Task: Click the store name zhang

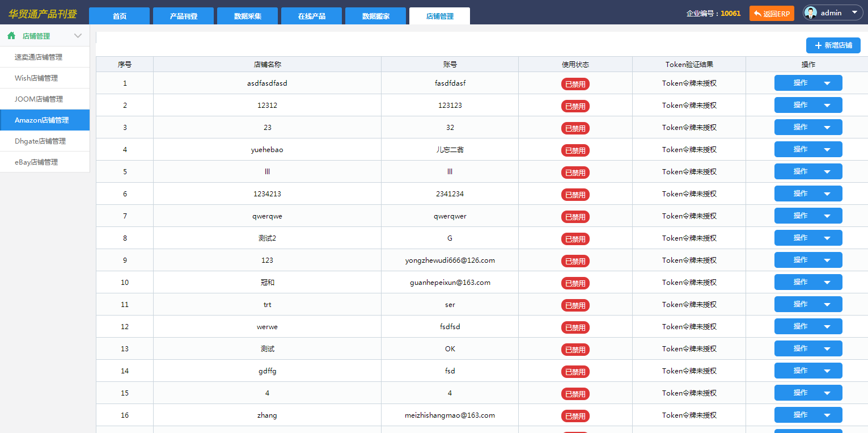Action: [x=267, y=415]
